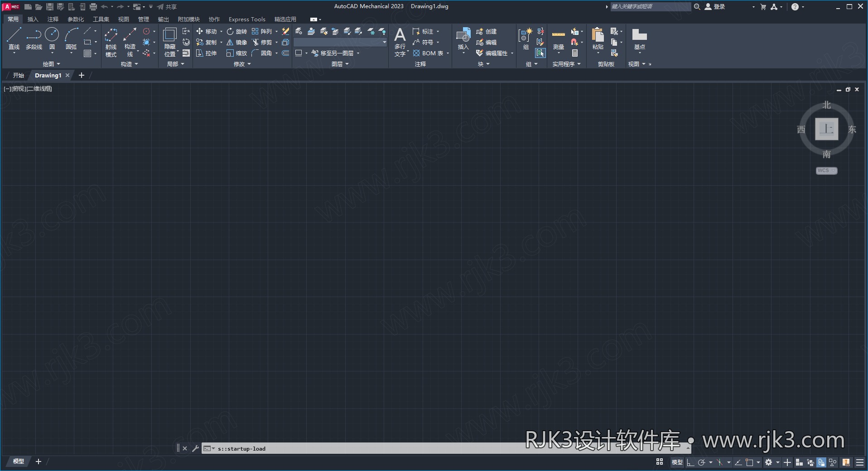The height and width of the screenshot is (471, 868).
Task: Select the 缩放 scale tool
Action: (x=236, y=53)
